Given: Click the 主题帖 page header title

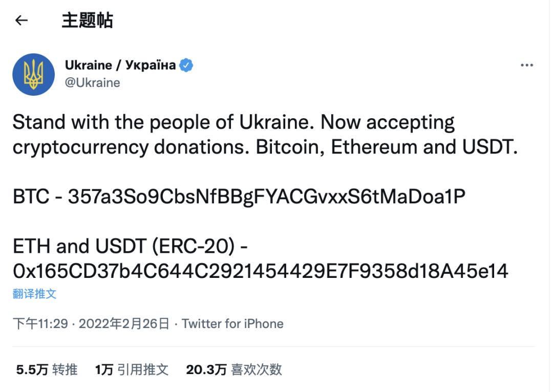Looking at the screenshot, I should tap(87, 20).
